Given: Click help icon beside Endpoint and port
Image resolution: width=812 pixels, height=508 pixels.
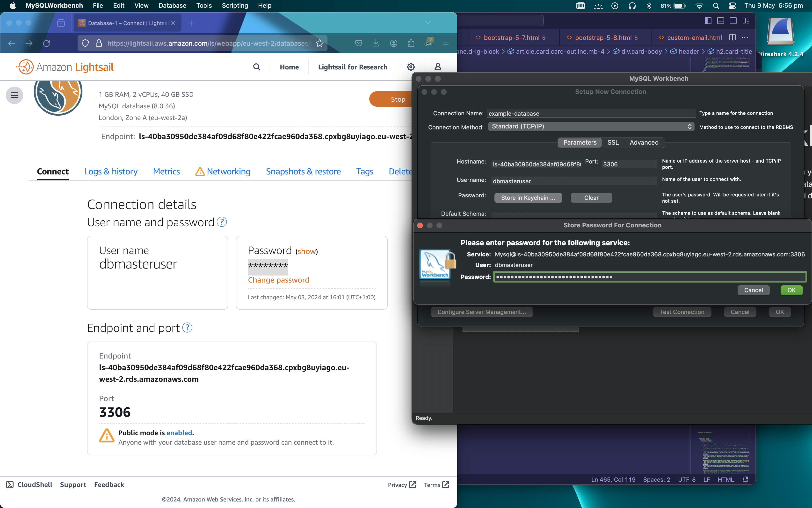Looking at the screenshot, I should coord(187,328).
